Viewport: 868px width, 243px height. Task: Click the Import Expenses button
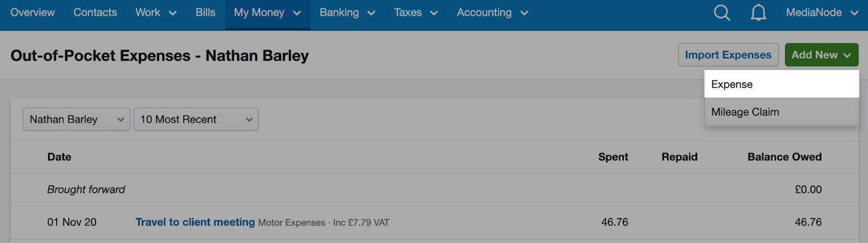(728, 55)
